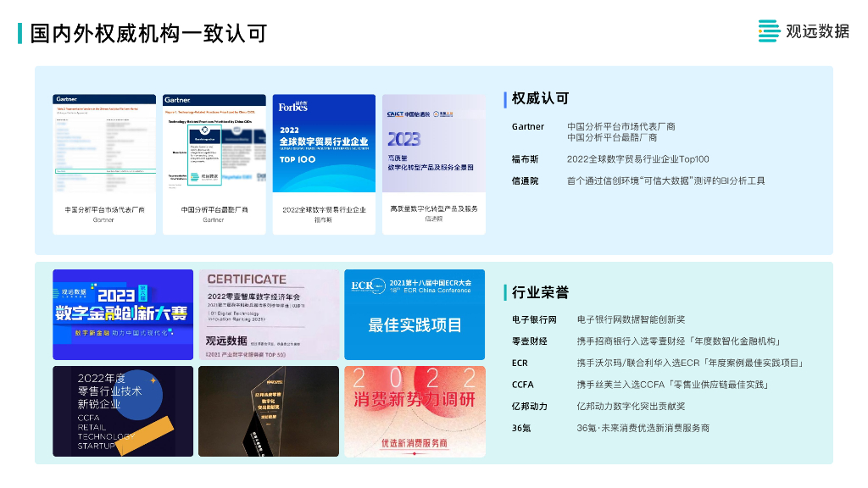Select text 中国分析平台最酷厂商 in the list
This screenshot has width=868, height=488.
pyautogui.click(x=612, y=137)
